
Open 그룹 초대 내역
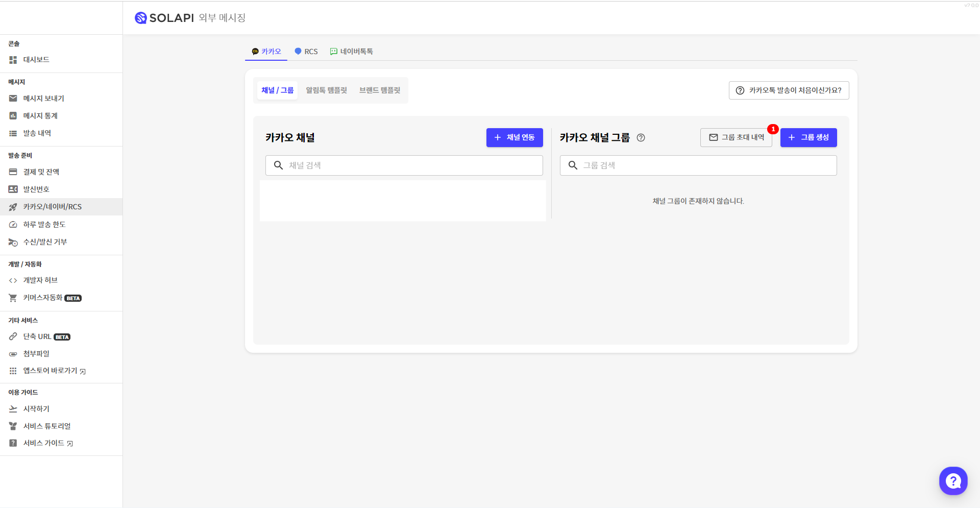point(736,137)
